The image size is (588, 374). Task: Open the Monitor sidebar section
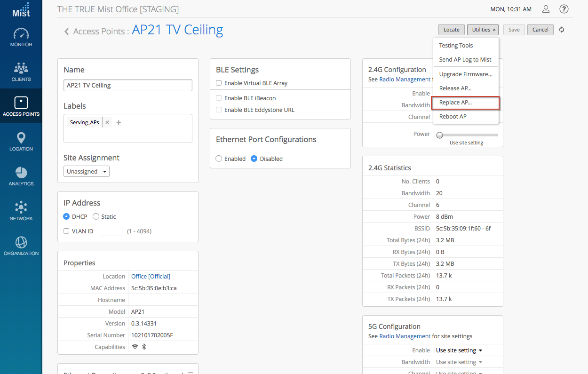(x=21, y=38)
